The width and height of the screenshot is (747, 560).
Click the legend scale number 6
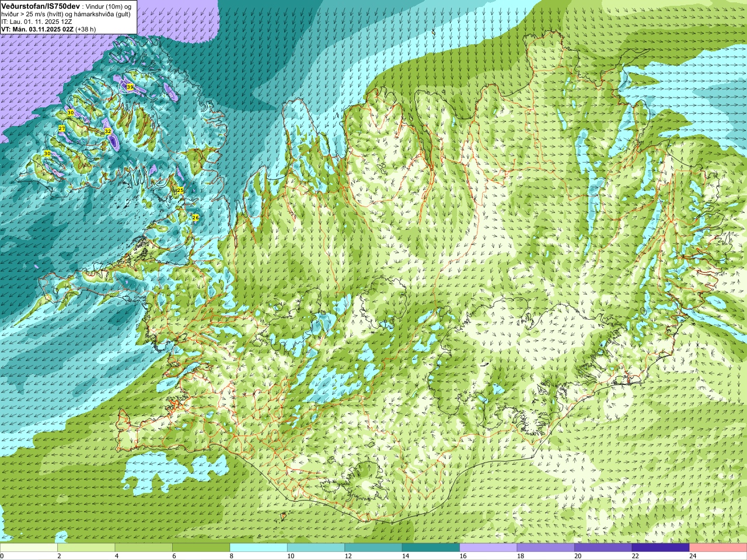174,556
